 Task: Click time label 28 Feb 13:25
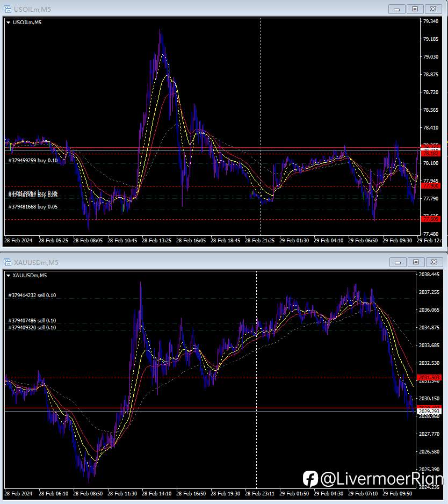click(156, 240)
